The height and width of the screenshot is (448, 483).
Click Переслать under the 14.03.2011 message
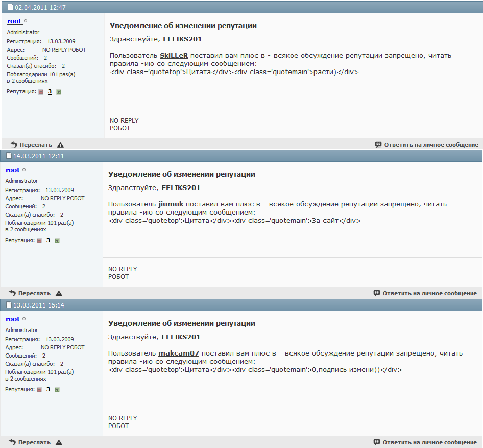tap(34, 293)
